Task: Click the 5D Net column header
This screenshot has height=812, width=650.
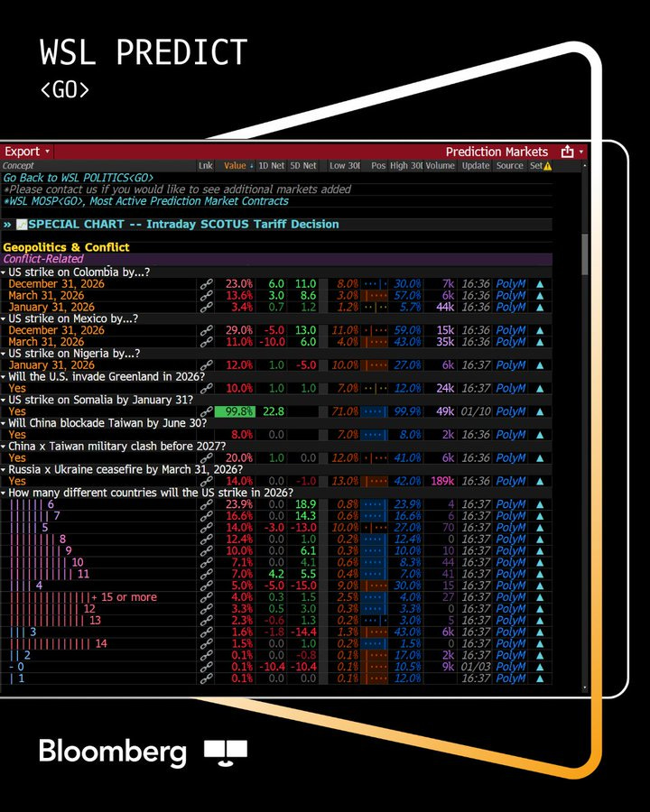Action: click(x=303, y=166)
